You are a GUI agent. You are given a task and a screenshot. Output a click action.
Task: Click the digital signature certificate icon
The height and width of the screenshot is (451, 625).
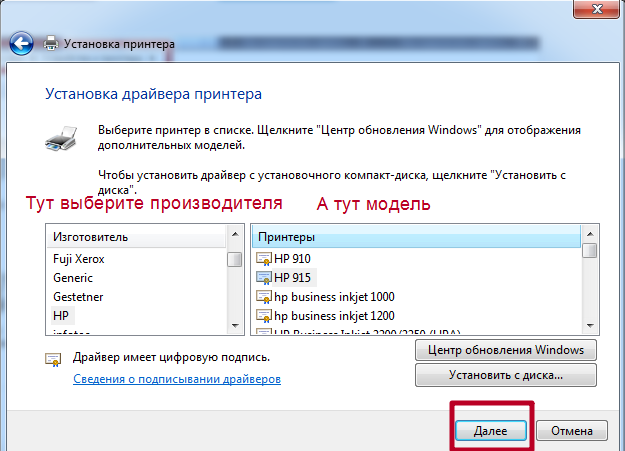tap(53, 359)
